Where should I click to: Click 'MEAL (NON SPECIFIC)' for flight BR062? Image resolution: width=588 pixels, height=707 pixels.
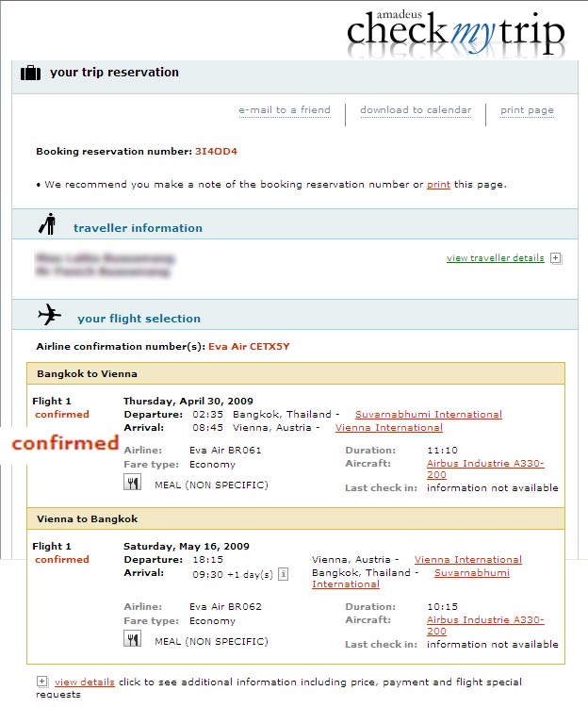(211, 641)
